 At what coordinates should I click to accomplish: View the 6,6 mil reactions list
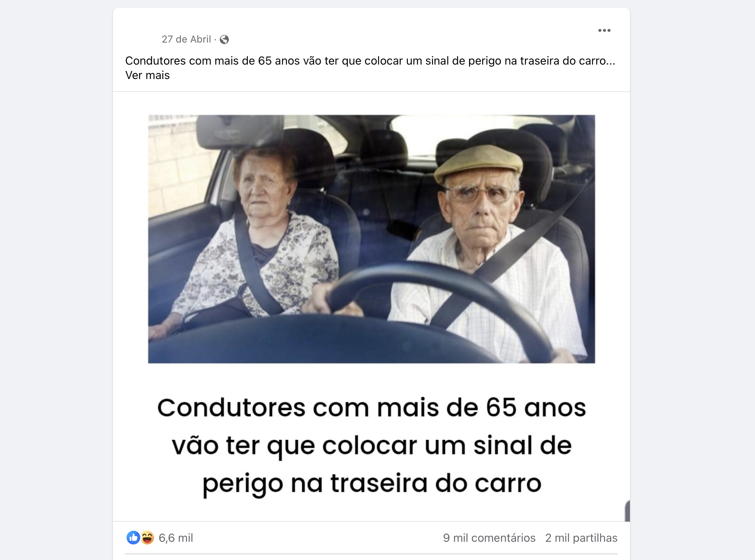[176, 538]
